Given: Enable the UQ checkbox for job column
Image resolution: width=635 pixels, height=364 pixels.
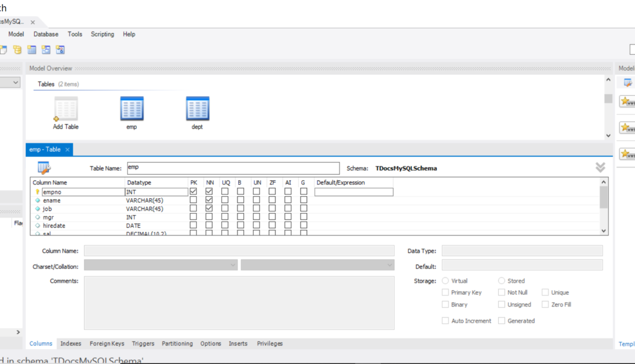Looking at the screenshot, I should pyautogui.click(x=225, y=209).
